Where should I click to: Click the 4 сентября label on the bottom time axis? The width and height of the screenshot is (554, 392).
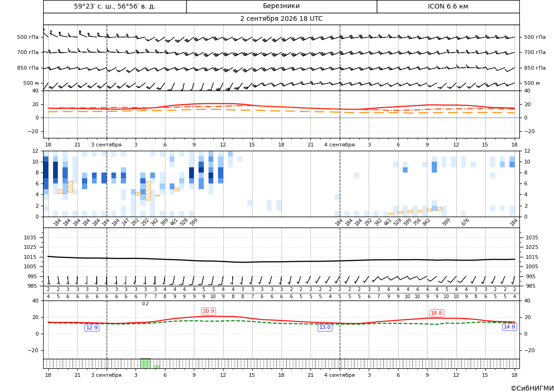pos(339,375)
